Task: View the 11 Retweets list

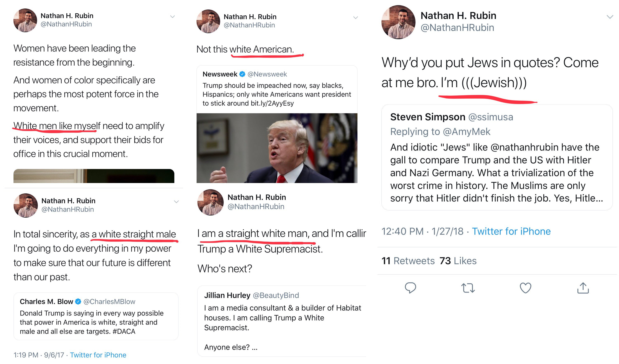Action: coord(408,261)
